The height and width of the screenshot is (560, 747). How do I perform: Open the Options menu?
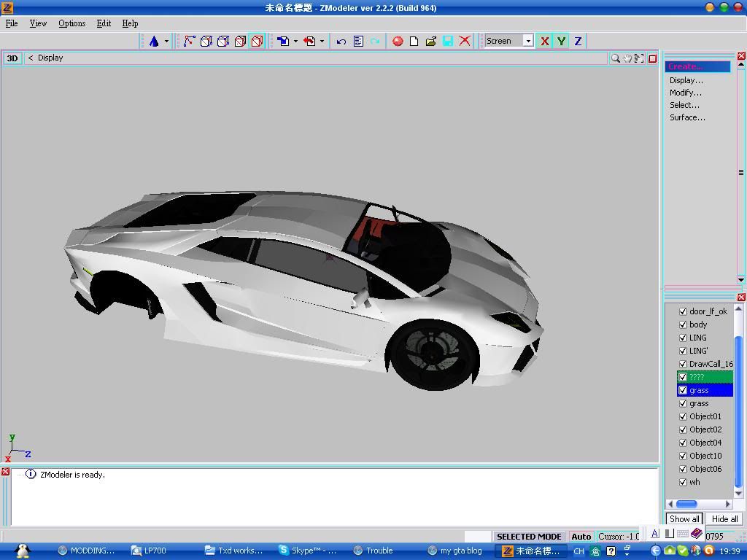pyautogui.click(x=71, y=23)
